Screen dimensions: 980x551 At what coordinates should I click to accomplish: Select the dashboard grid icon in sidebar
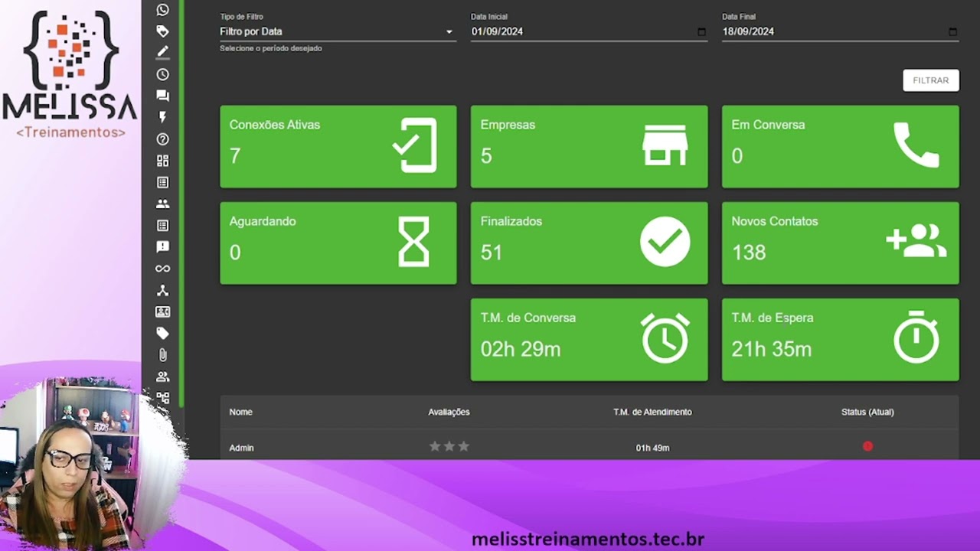tap(162, 161)
